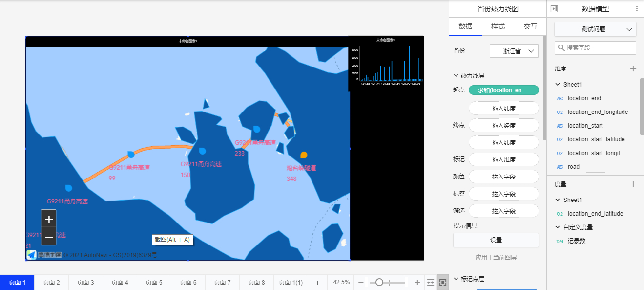Add a new dimension with 维度 plus icon

[633, 69]
